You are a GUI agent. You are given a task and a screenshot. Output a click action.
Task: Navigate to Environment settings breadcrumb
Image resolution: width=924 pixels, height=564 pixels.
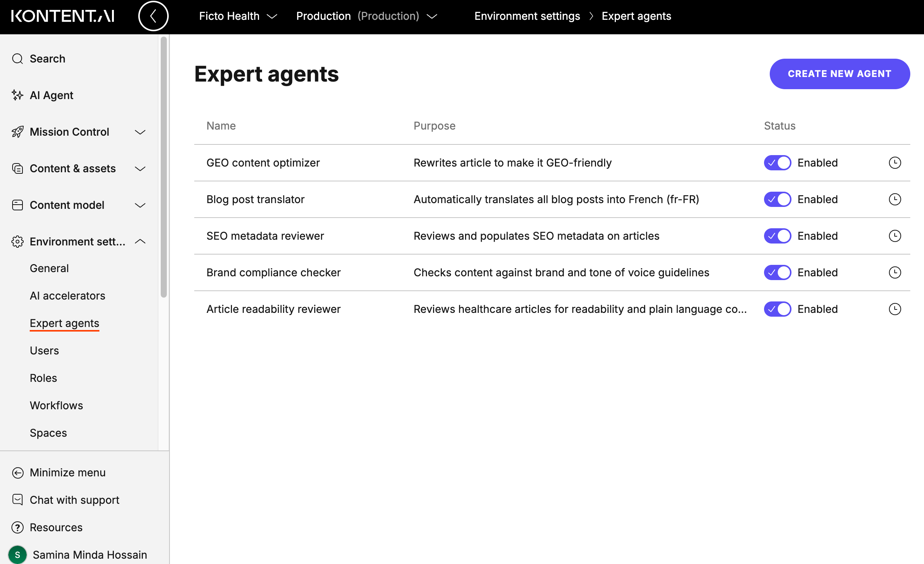(x=527, y=16)
